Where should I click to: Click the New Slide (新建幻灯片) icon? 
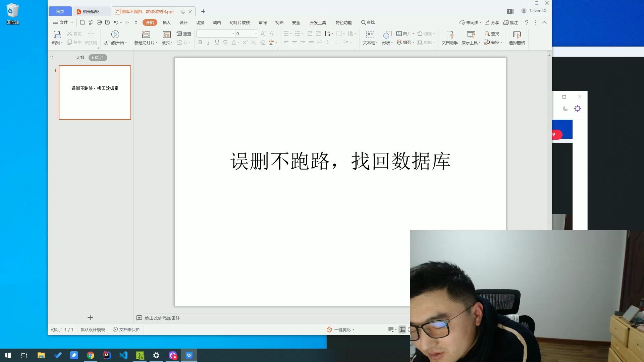point(146,35)
